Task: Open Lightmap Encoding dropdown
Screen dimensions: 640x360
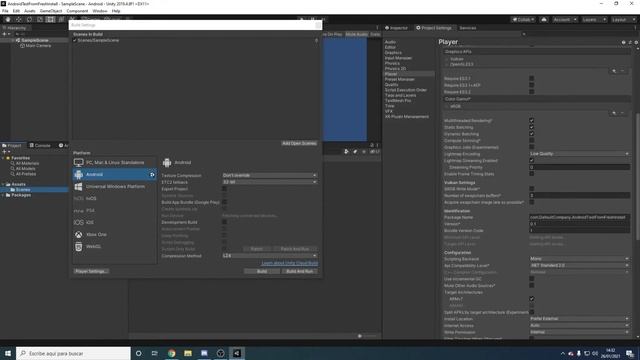Action: pos(579,154)
